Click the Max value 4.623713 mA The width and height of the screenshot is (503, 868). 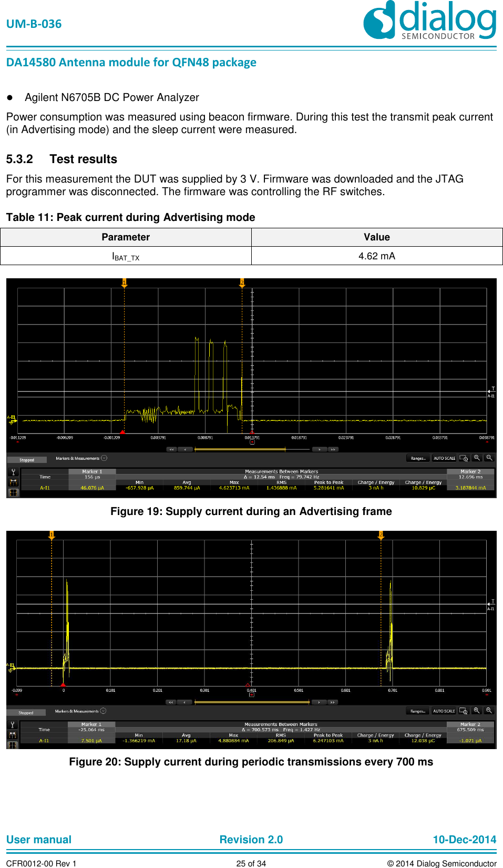pos(234,488)
